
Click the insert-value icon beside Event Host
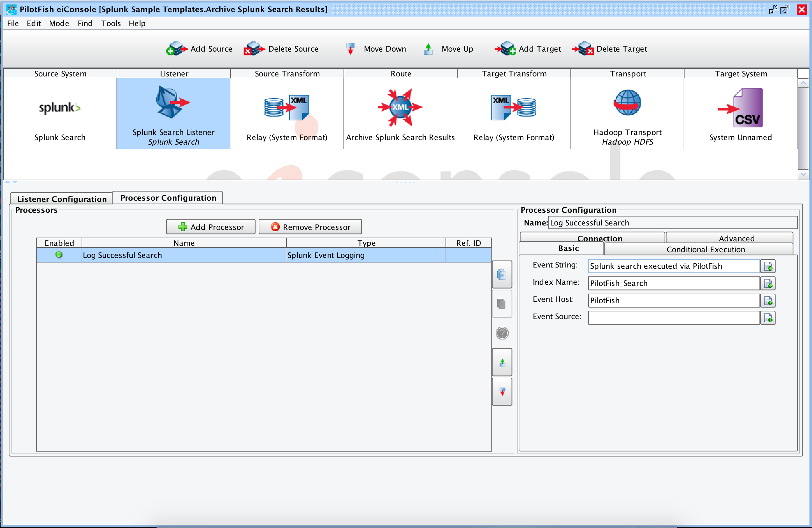768,301
